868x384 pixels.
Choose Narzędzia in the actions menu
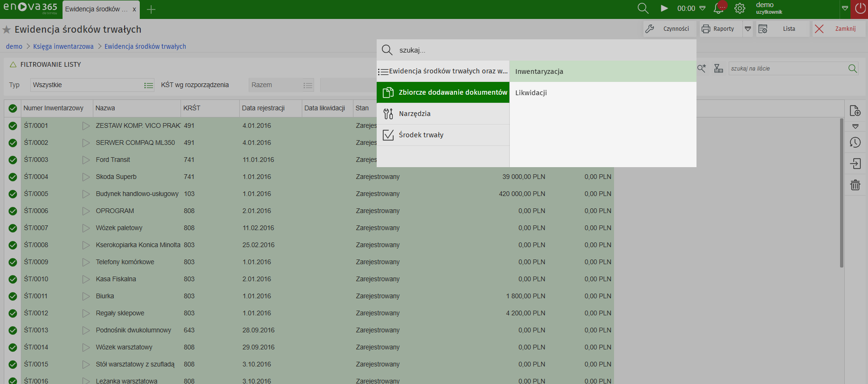click(x=415, y=114)
